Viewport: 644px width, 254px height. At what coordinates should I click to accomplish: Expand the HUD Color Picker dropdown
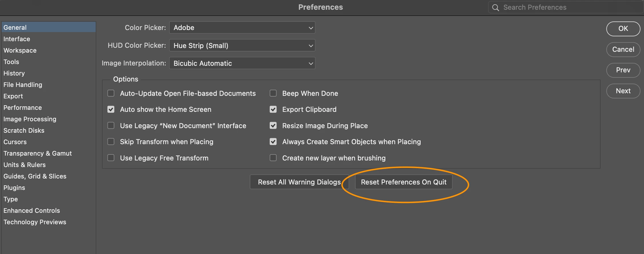click(242, 45)
